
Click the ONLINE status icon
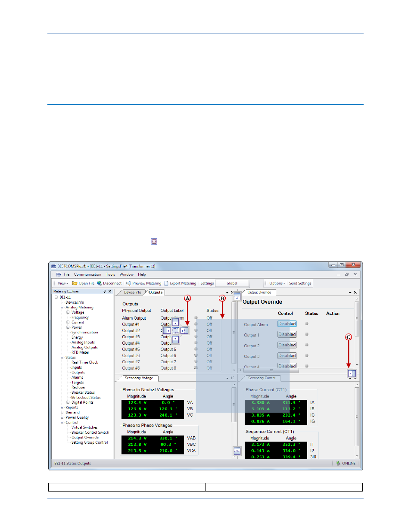pos(338,464)
